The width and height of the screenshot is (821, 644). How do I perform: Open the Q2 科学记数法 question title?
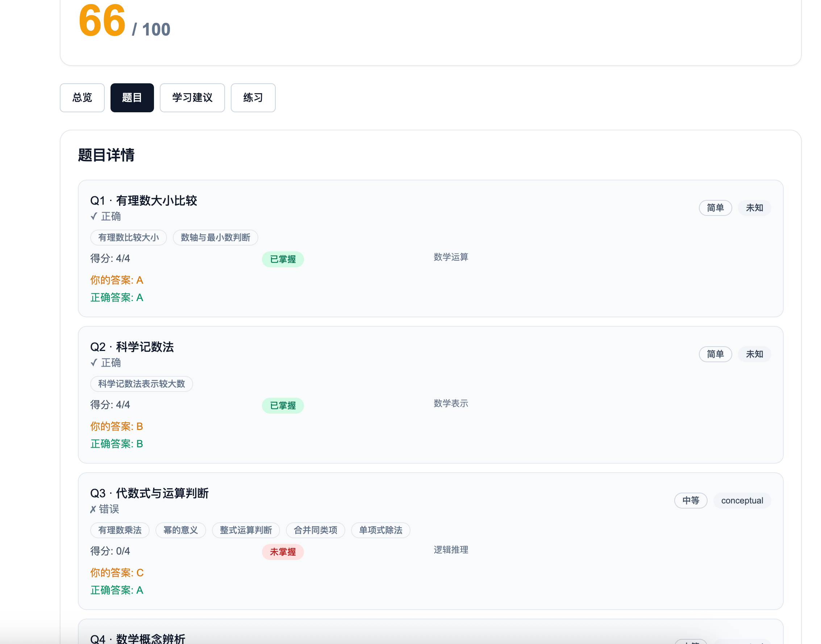pos(132,347)
